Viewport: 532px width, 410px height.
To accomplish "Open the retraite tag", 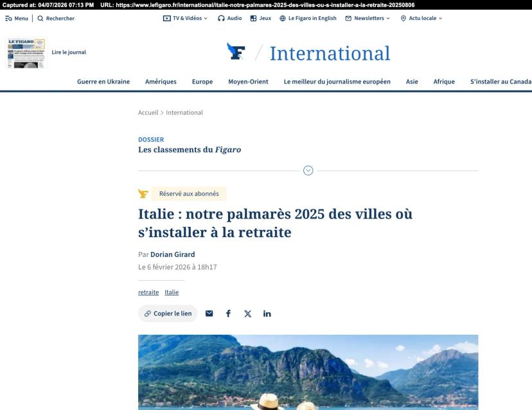I will (148, 292).
